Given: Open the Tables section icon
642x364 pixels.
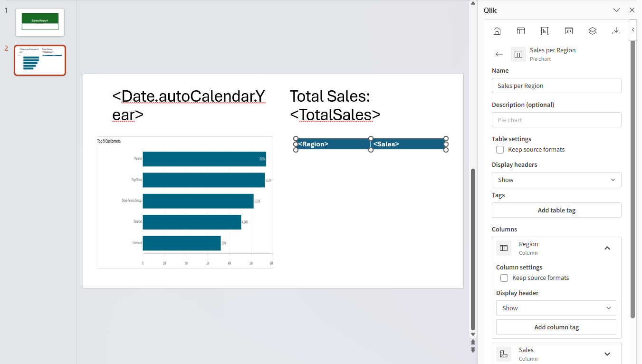Looking at the screenshot, I should (x=521, y=31).
